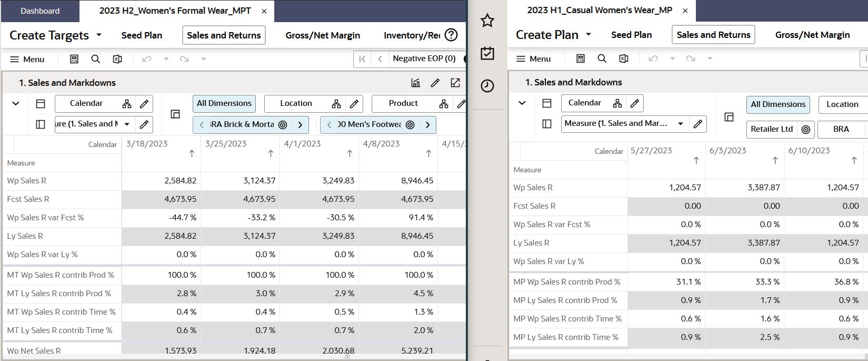Open Gross/Net Margin step in right window
Screen dimensions: 868x361
[812, 35]
